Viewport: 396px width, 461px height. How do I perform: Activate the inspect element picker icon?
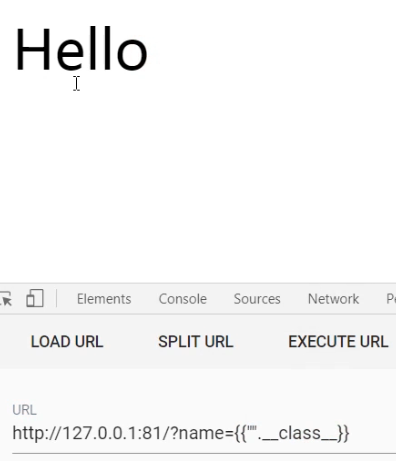pos(6,299)
